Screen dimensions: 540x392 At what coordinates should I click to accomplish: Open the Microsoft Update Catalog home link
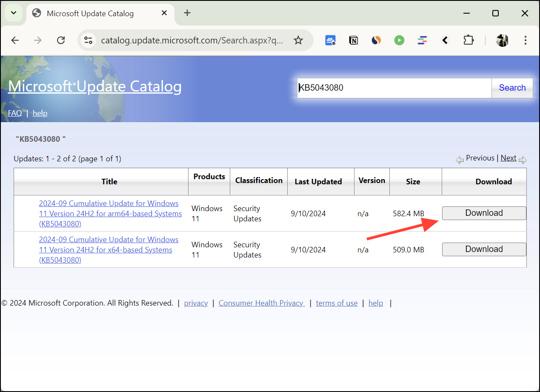(x=95, y=86)
